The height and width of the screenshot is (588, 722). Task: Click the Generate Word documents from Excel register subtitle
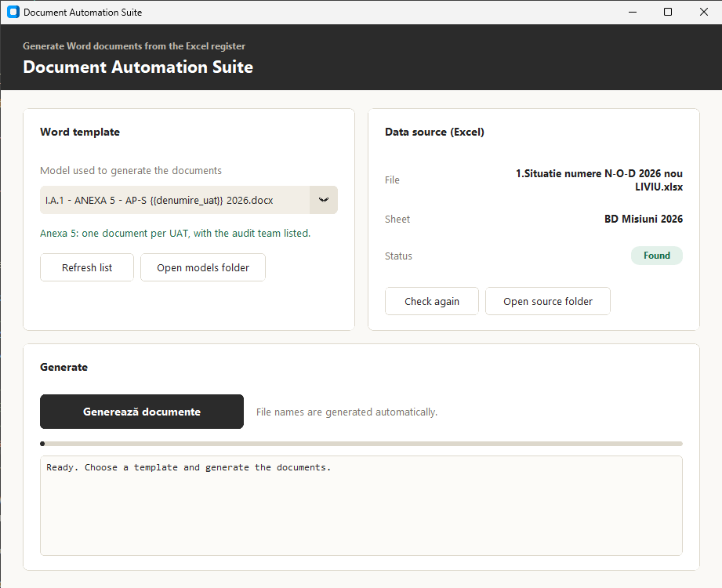(134, 46)
